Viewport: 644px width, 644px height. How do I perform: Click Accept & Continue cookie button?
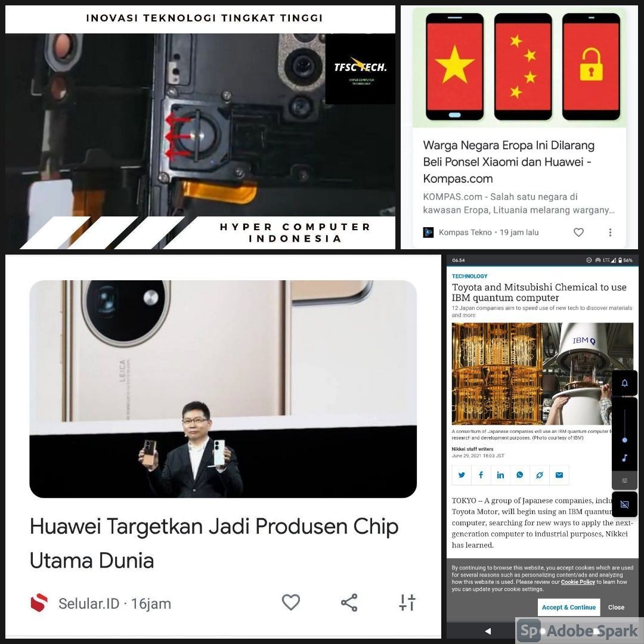[x=569, y=608]
